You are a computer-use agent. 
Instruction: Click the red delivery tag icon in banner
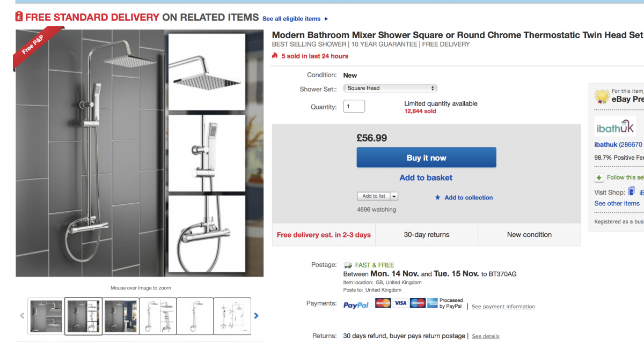pyautogui.click(x=19, y=17)
